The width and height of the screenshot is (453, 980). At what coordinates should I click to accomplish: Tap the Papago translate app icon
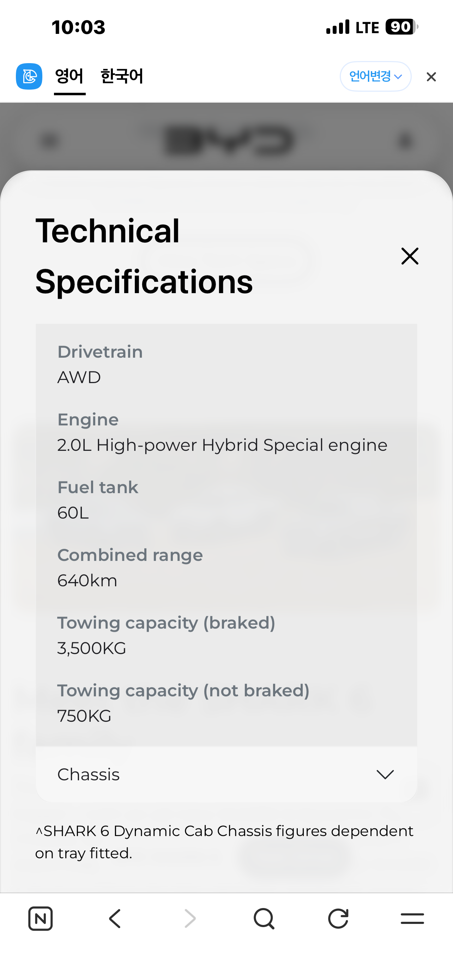[29, 77]
